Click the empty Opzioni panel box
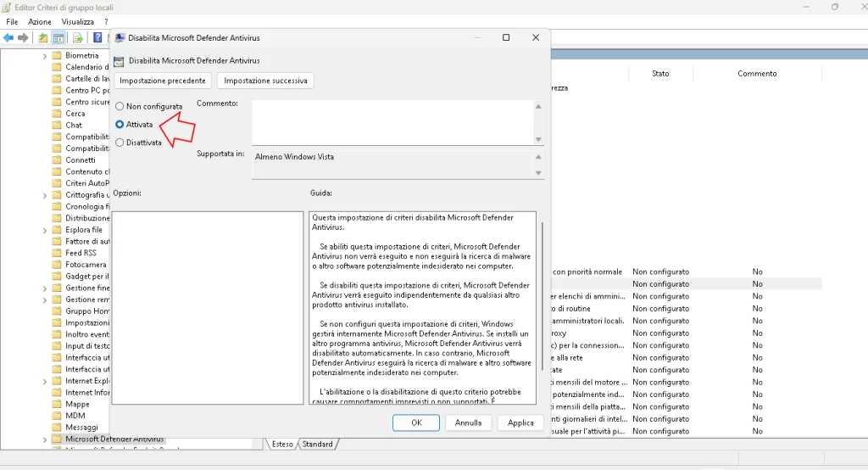The width and height of the screenshot is (868, 470). (208, 308)
